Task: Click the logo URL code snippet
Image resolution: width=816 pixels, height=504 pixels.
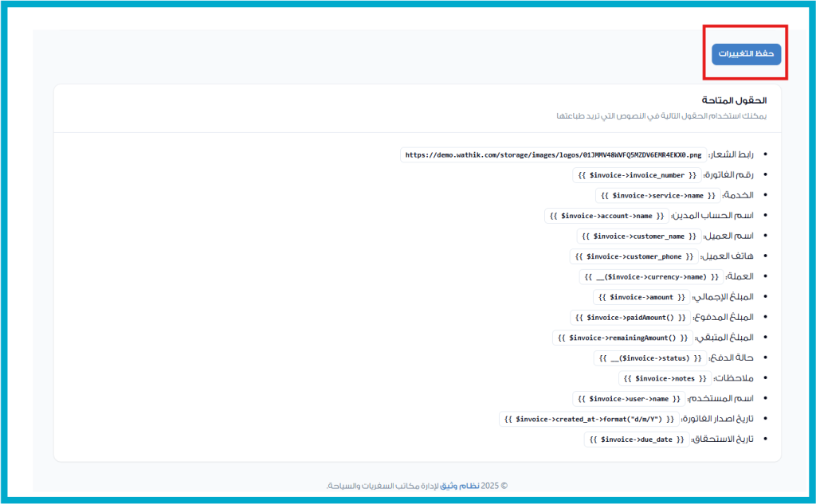Action: 554,155
